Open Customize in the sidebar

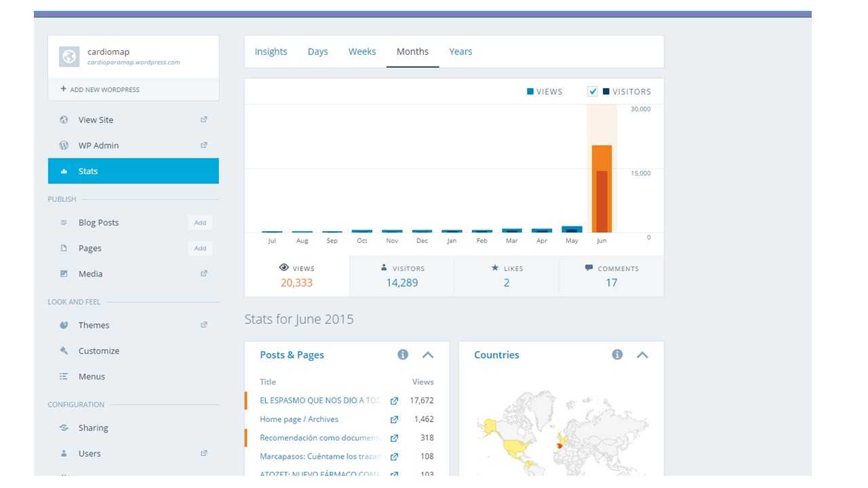(x=98, y=350)
